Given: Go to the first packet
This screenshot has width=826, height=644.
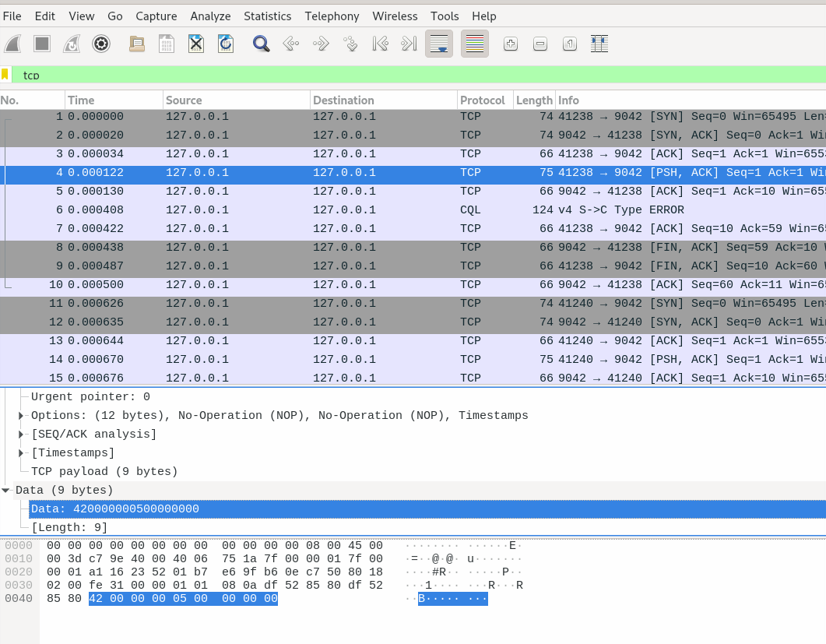Looking at the screenshot, I should [x=380, y=44].
